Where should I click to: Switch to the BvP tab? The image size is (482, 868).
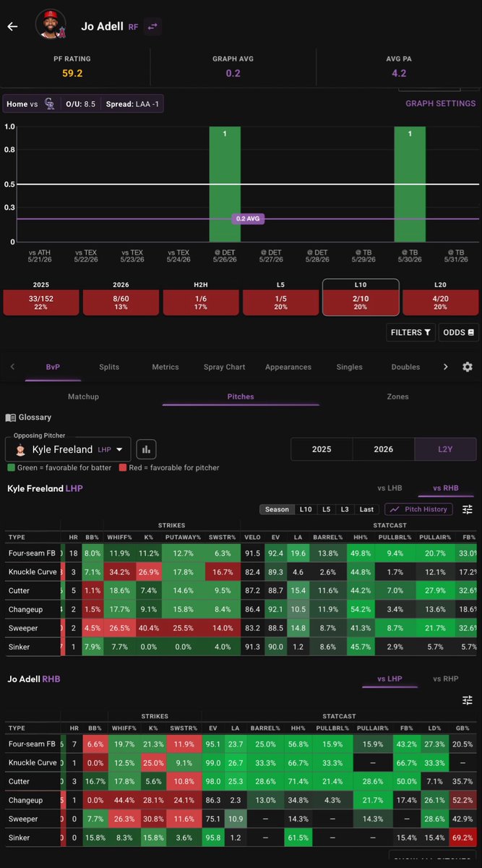53,367
